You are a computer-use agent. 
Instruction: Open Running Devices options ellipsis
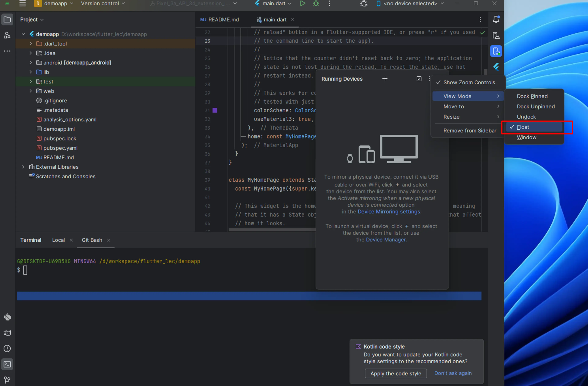tap(429, 79)
